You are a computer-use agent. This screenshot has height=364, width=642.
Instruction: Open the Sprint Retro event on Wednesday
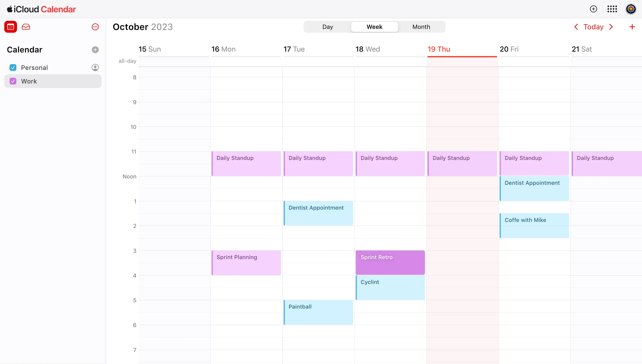tap(390, 262)
